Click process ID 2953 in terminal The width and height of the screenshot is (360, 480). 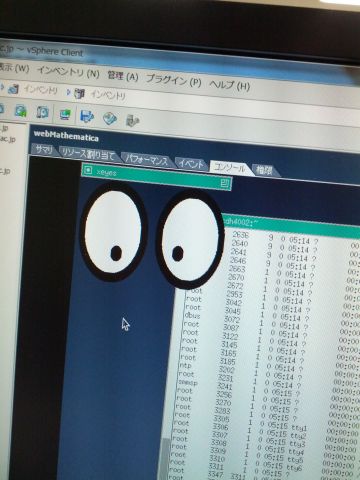click(x=234, y=294)
